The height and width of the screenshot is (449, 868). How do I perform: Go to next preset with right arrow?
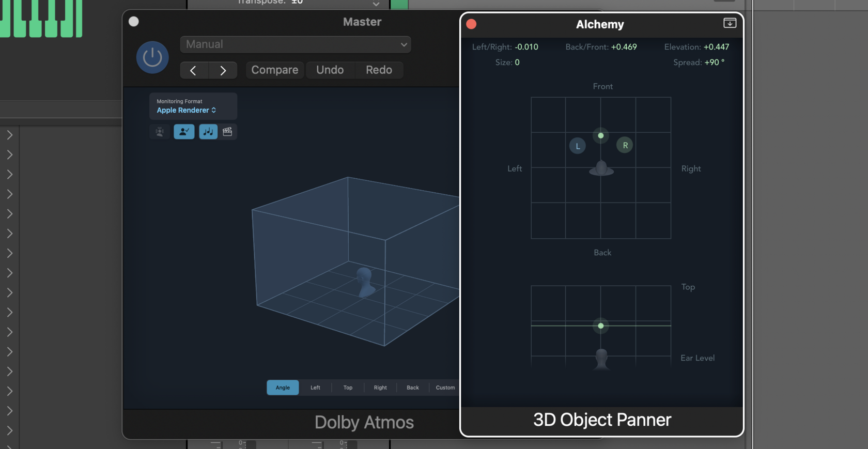pos(223,70)
